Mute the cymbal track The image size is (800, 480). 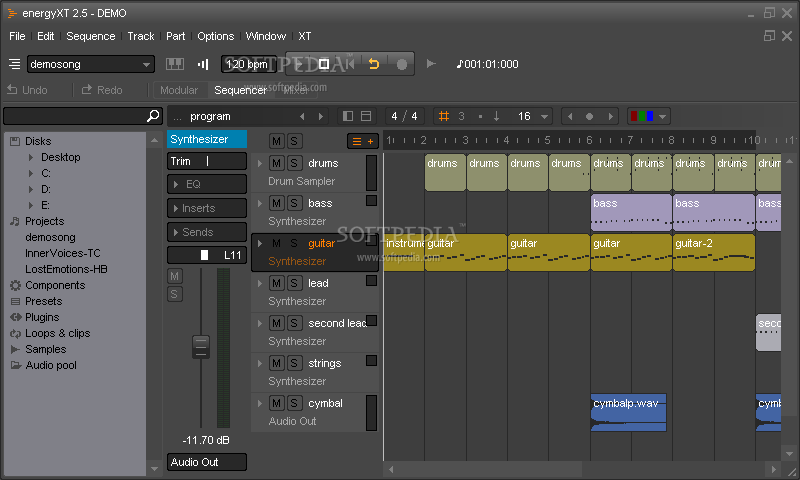coord(276,403)
